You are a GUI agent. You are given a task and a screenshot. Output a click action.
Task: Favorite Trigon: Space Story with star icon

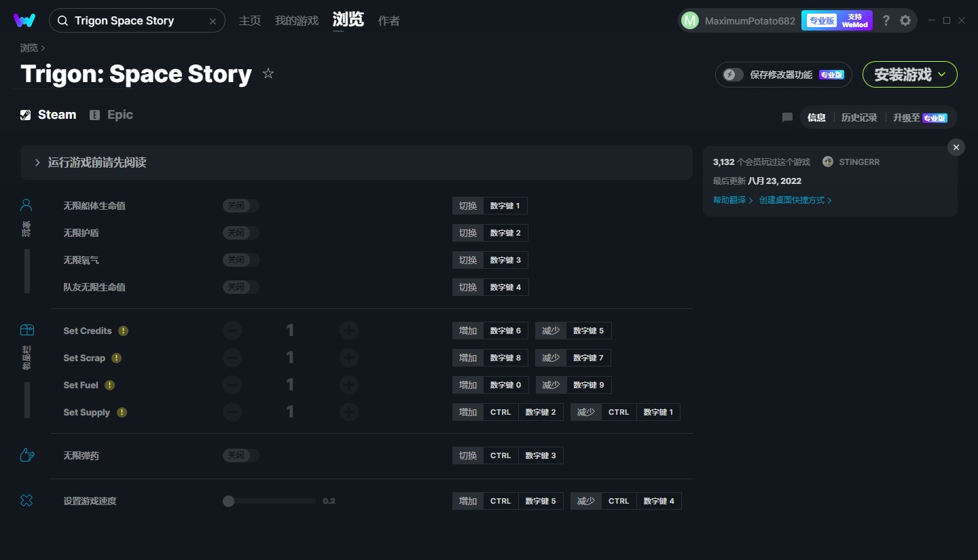pos(268,73)
